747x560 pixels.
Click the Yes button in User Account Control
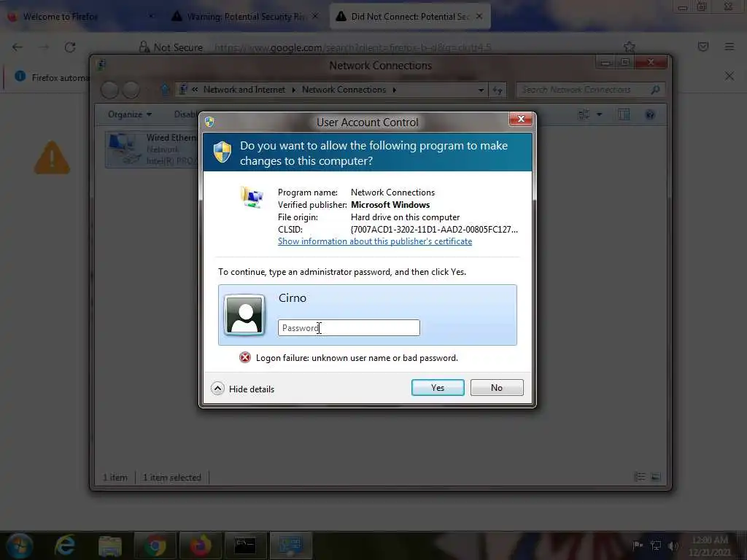438,388
